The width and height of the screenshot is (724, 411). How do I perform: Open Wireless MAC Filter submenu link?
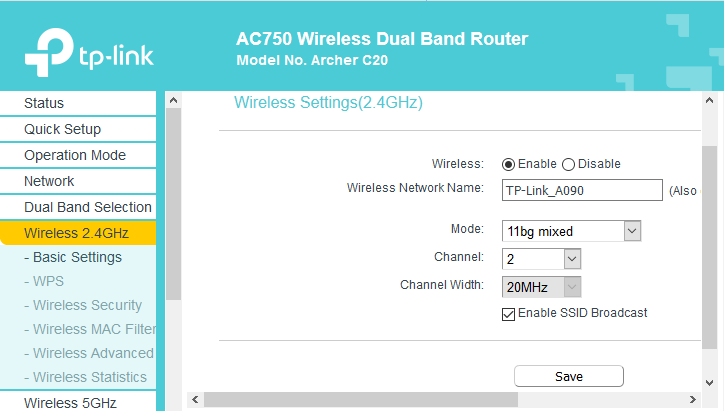coord(94,329)
